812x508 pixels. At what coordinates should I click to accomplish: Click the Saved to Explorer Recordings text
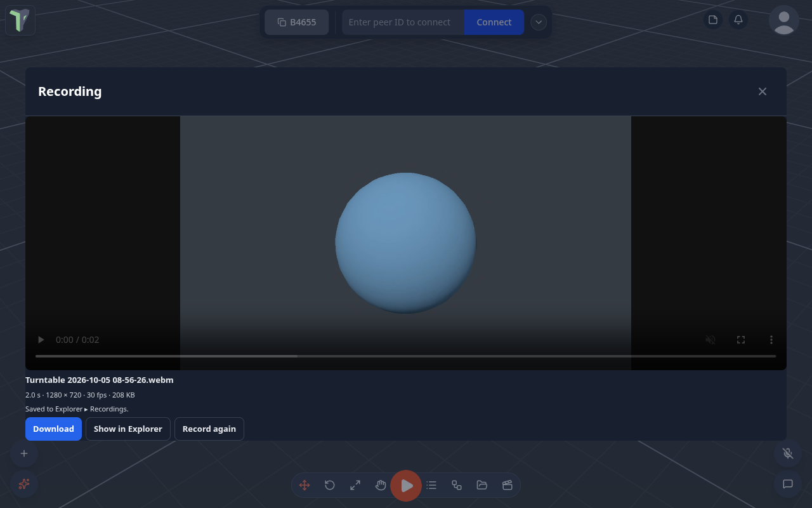(x=77, y=409)
